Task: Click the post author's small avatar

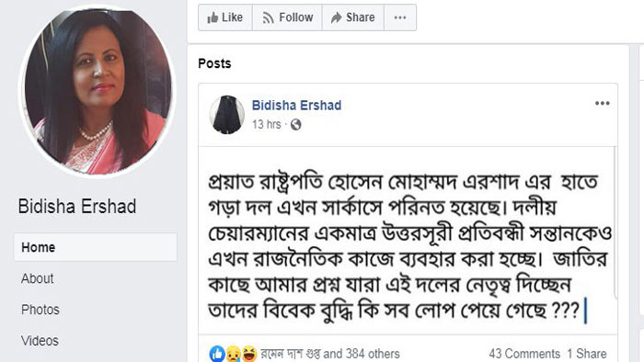Action: [x=226, y=115]
